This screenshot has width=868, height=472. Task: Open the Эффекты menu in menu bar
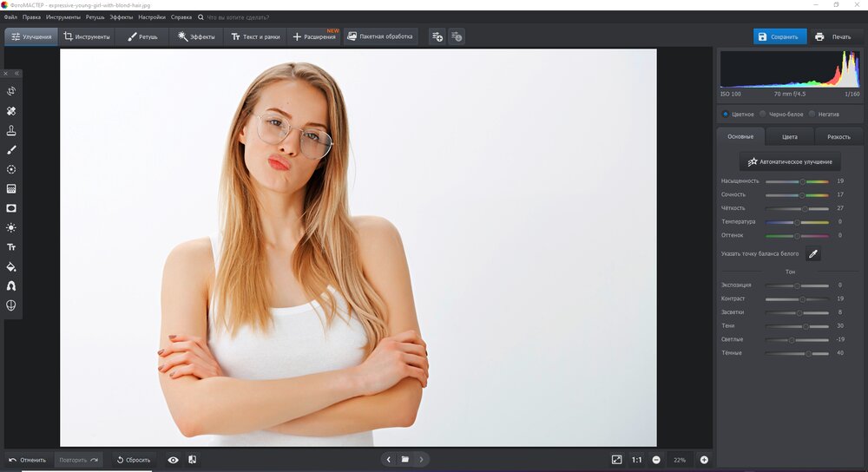121,16
